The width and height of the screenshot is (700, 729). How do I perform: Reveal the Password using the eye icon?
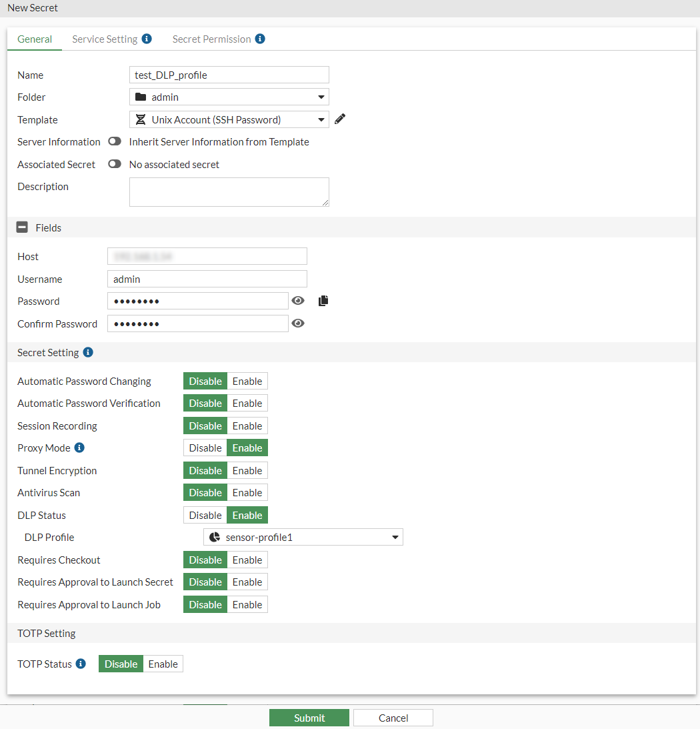tap(298, 300)
